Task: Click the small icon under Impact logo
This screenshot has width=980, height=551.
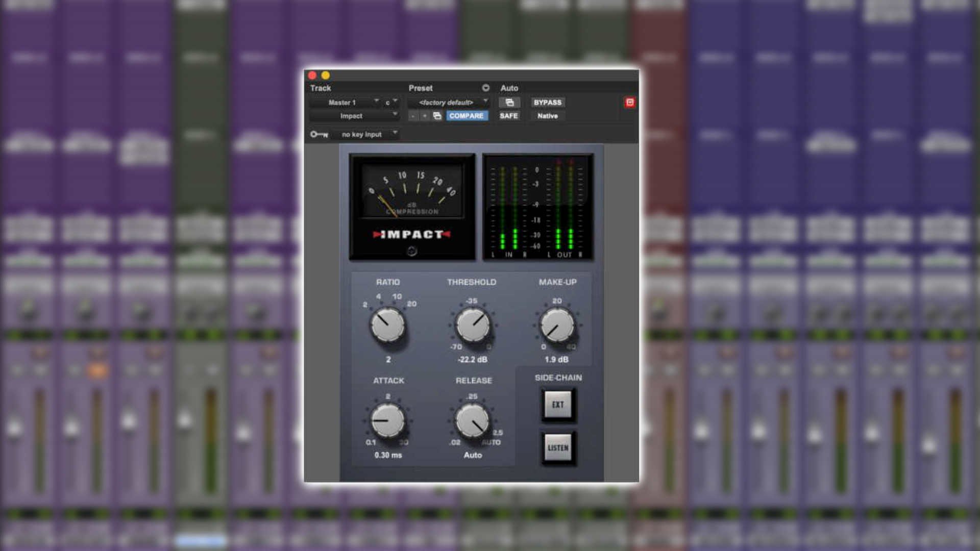Action: (x=412, y=251)
